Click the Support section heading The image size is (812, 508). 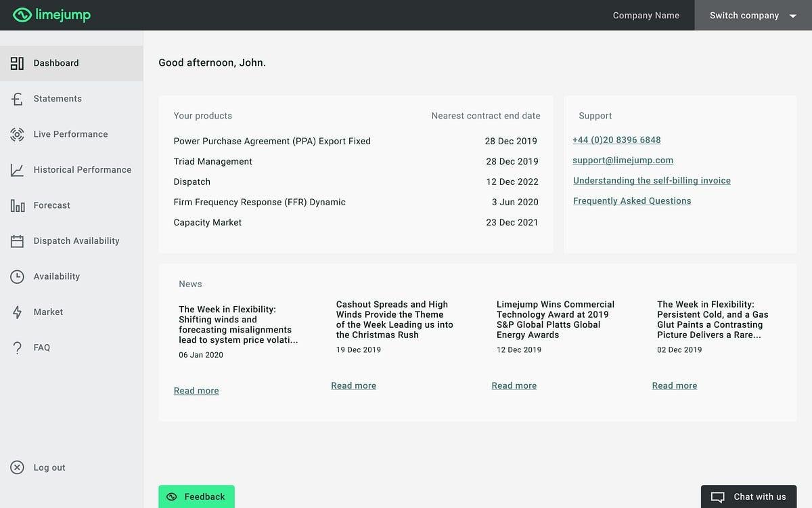point(595,116)
